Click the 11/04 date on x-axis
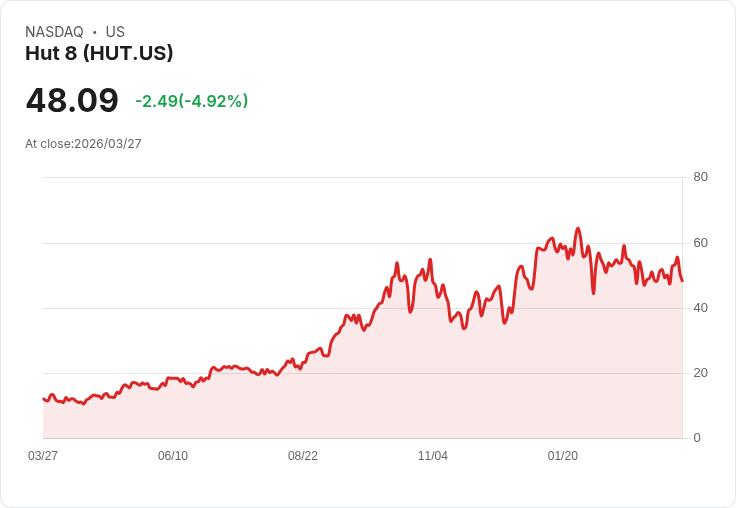The image size is (736, 508). tap(433, 456)
